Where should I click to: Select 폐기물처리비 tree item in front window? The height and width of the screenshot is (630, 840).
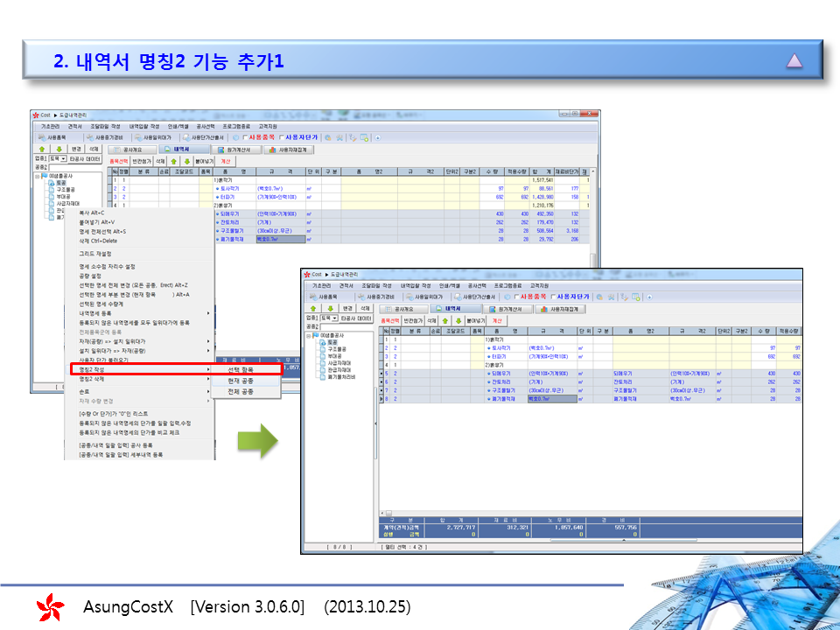point(341,376)
